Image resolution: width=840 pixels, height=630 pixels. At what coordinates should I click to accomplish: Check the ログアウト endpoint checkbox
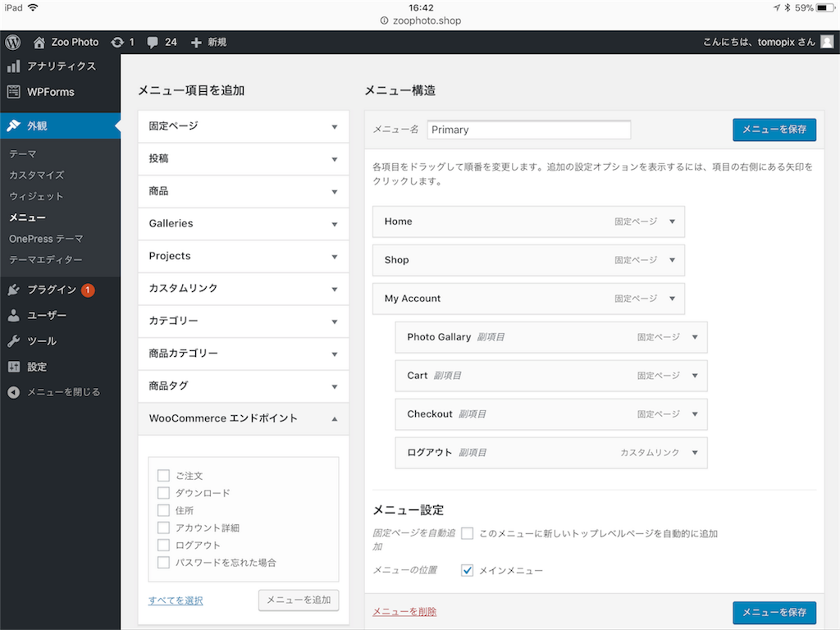pyautogui.click(x=163, y=545)
